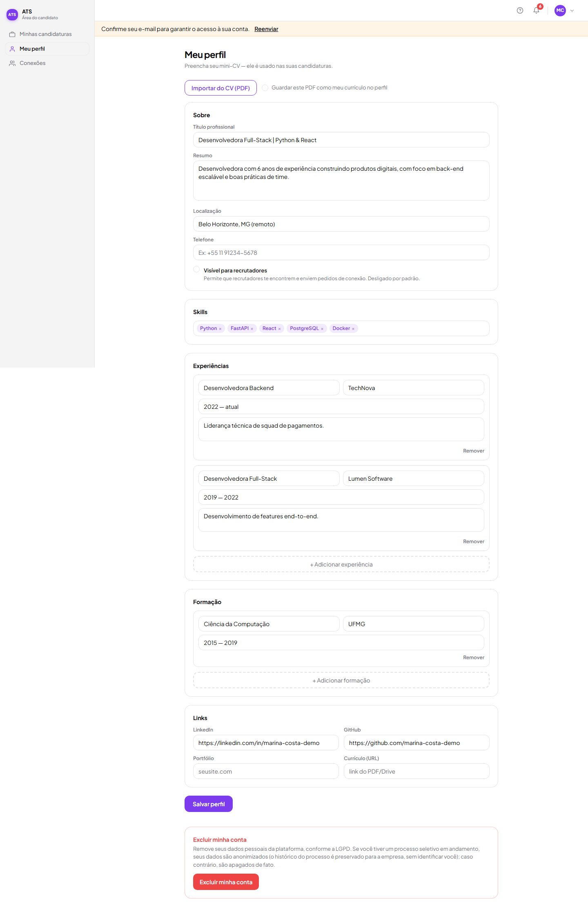This screenshot has height=910, width=588.
Task: Remove the Lumen Software experience entry
Action: pyautogui.click(x=474, y=542)
